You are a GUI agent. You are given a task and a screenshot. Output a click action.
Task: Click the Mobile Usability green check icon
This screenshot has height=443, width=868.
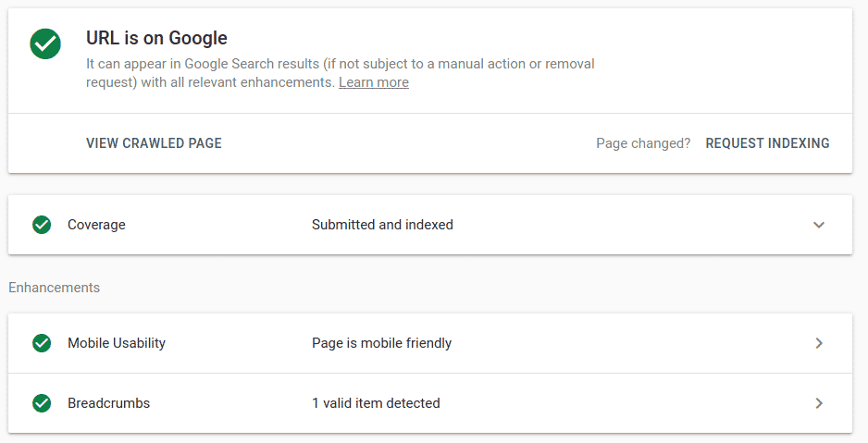pos(42,343)
